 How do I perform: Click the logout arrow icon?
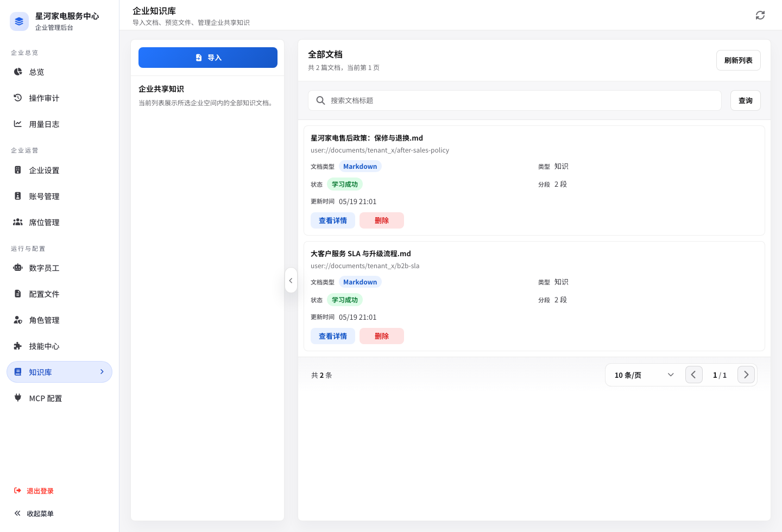[17, 491]
